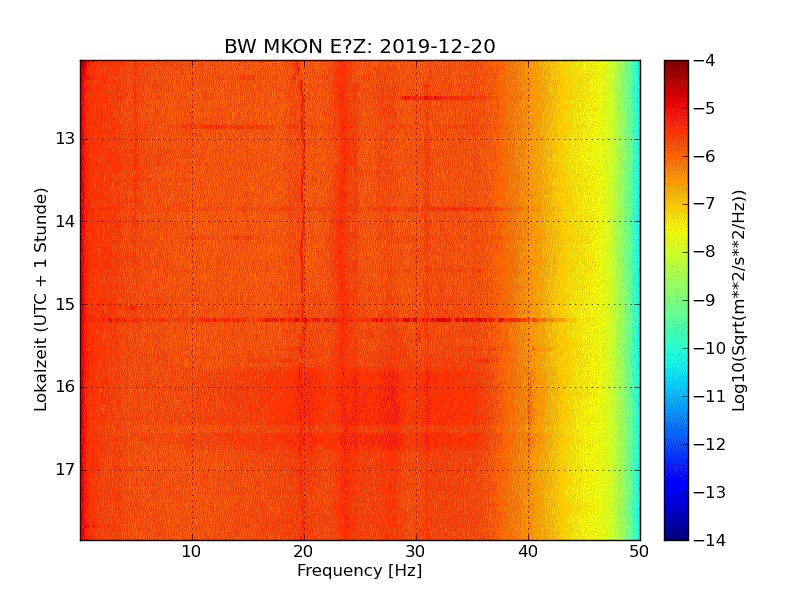Click the x-axis tick label '20'
Image resolution: width=800 pixels, height=600 pixels.
tap(304, 552)
